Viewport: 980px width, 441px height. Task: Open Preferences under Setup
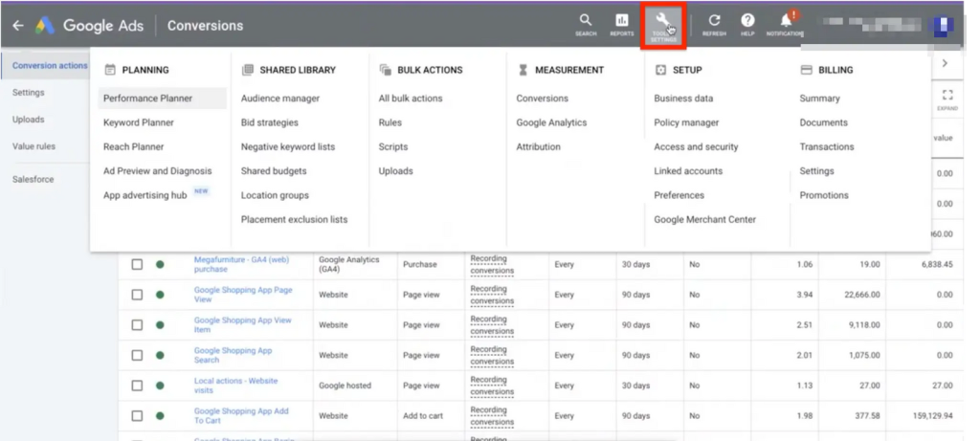click(679, 195)
